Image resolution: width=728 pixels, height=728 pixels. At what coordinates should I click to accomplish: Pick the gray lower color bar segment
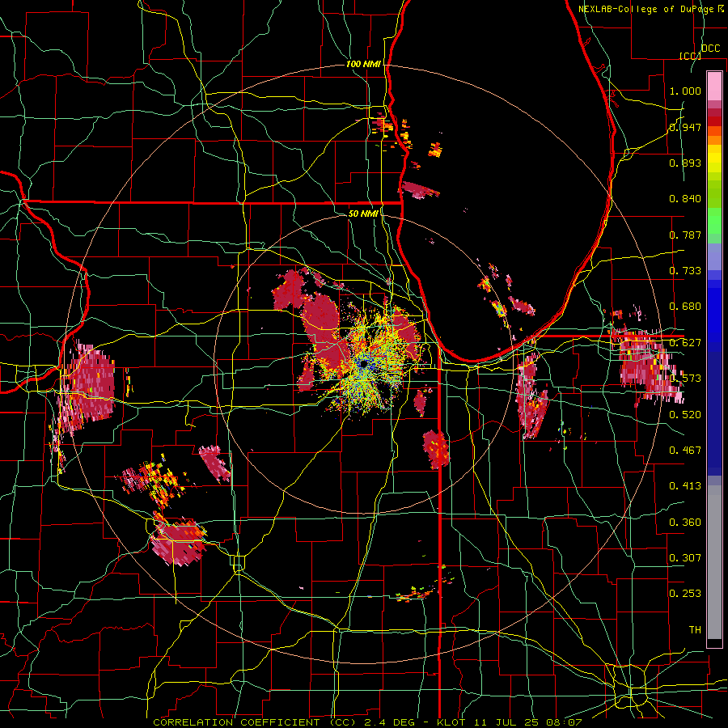(714, 566)
